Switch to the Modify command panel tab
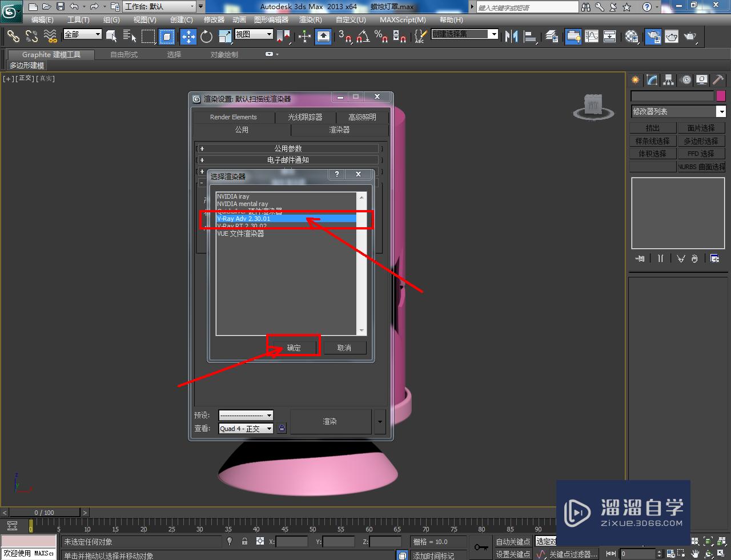Image resolution: width=731 pixels, height=560 pixels. click(x=652, y=80)
